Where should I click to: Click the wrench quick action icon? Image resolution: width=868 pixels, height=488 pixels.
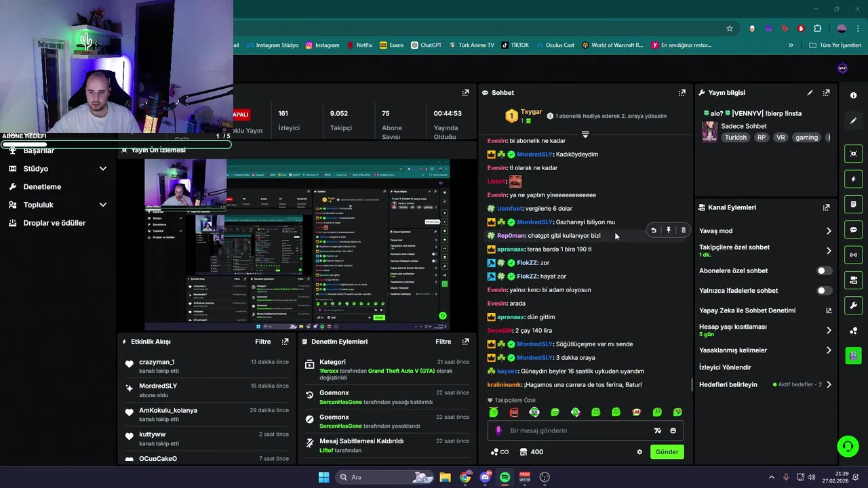click(853, 305)
